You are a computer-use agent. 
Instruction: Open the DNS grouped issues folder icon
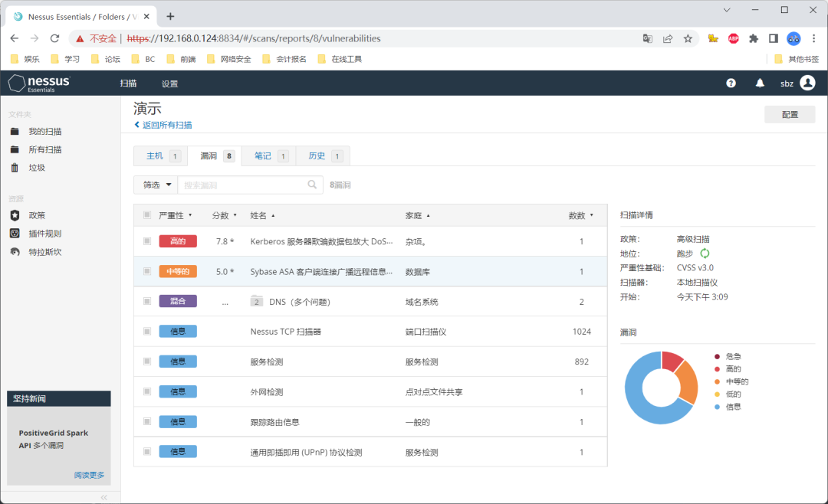coord(256,301)
